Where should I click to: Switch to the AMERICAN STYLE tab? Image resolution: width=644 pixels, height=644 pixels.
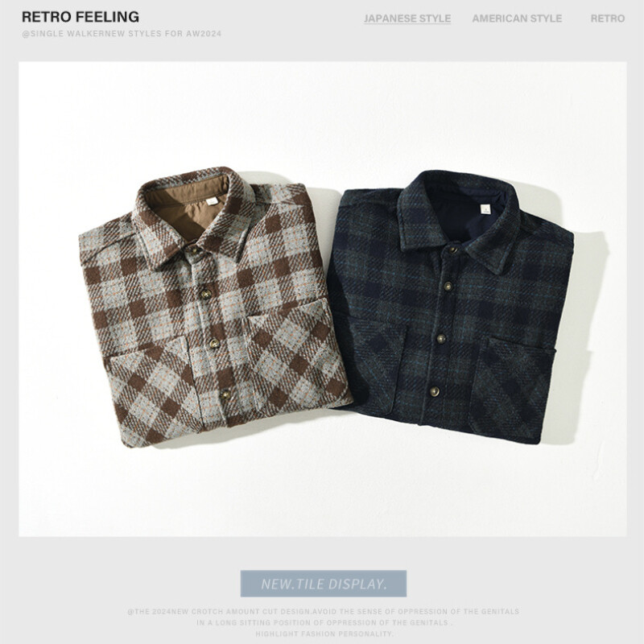click(x=517, y=19)
